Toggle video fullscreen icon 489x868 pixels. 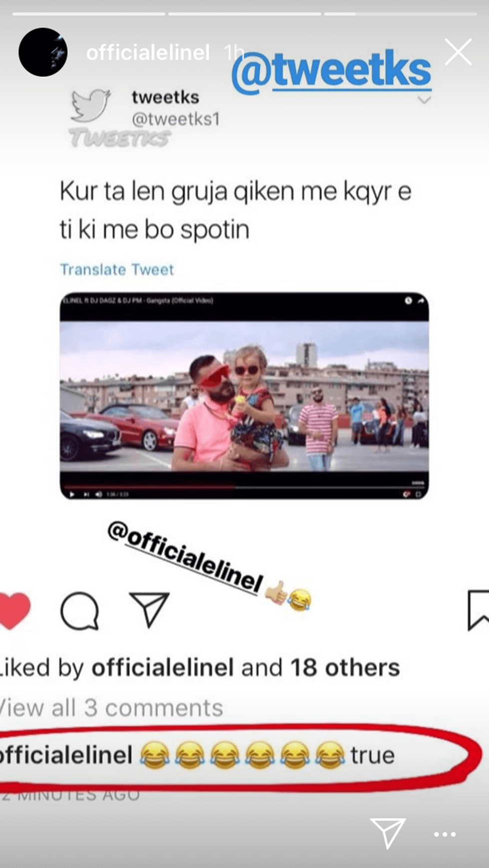click(418, 494)
